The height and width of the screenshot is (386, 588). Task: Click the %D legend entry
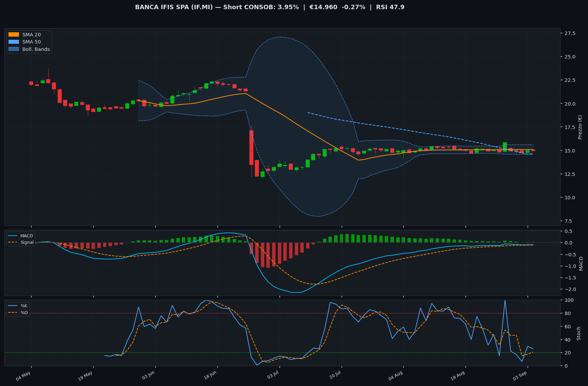click(x=18, y=313)
